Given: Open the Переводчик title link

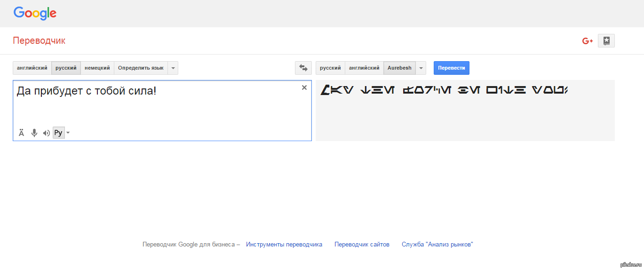Looking at the screenshot, I should [x=39, y=41].
